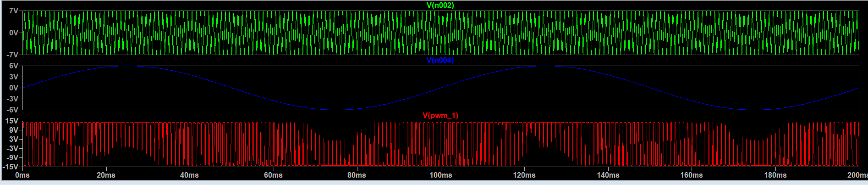Screen dimensions: 868x185
Task: Click the 120ms time axis label
Action: coord(524,175)
